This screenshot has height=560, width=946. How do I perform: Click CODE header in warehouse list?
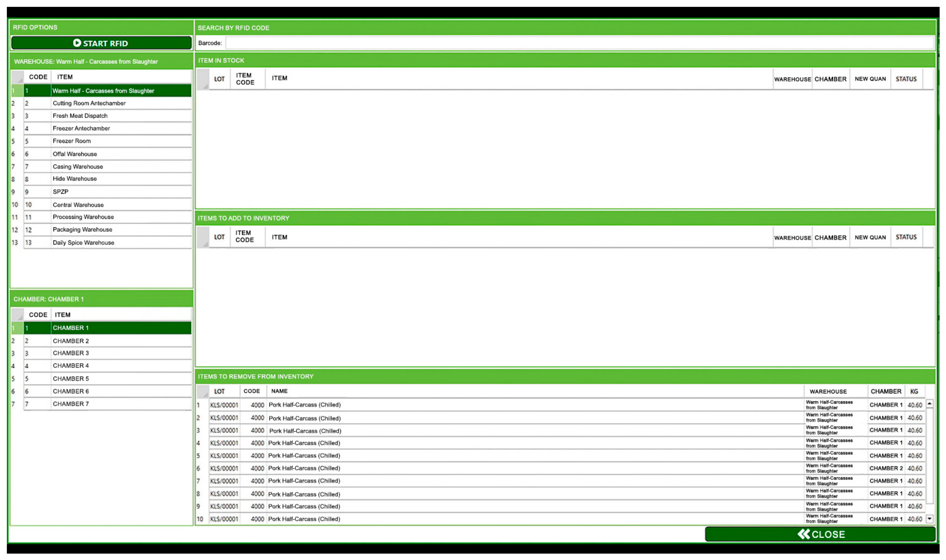pos(38,77)
